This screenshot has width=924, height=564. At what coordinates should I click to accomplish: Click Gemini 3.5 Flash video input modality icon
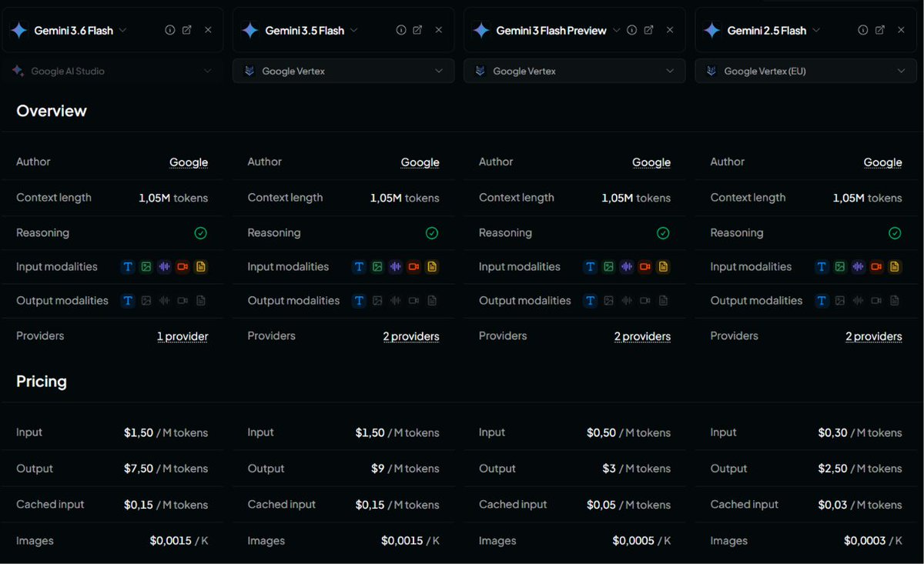click(x=413, y=267)
